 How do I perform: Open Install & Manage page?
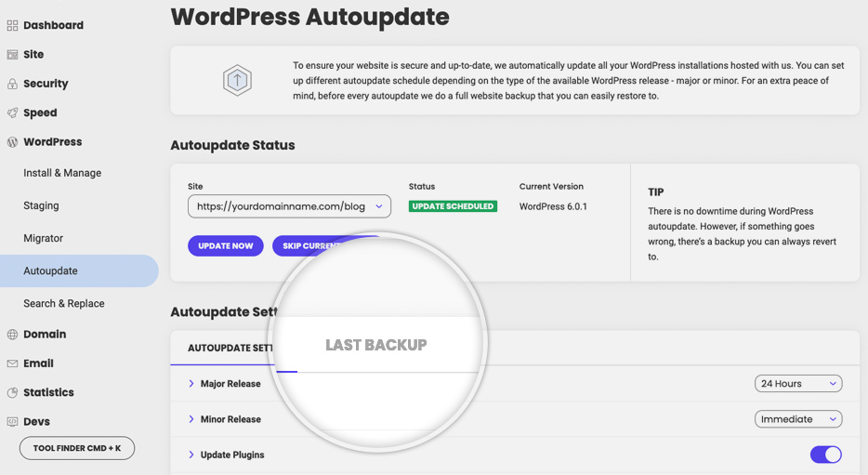coord(62,173)
